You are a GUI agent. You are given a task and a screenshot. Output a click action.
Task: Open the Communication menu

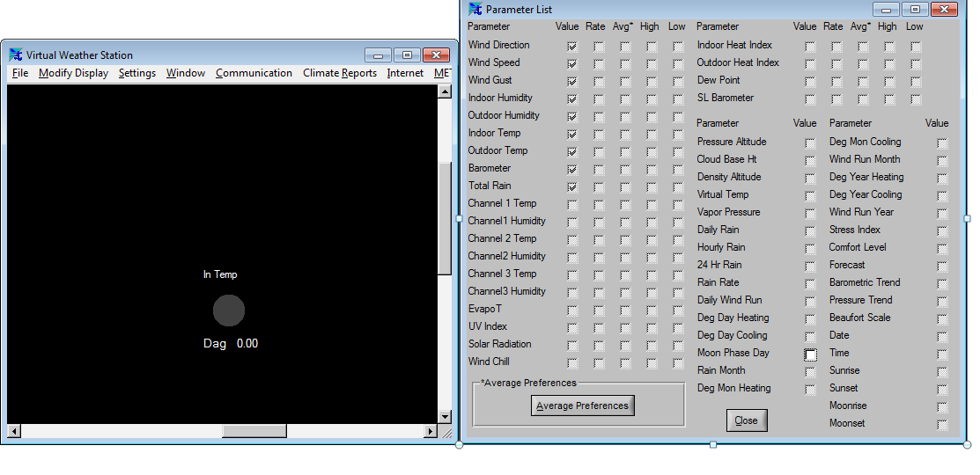click(x=254, y=73)
